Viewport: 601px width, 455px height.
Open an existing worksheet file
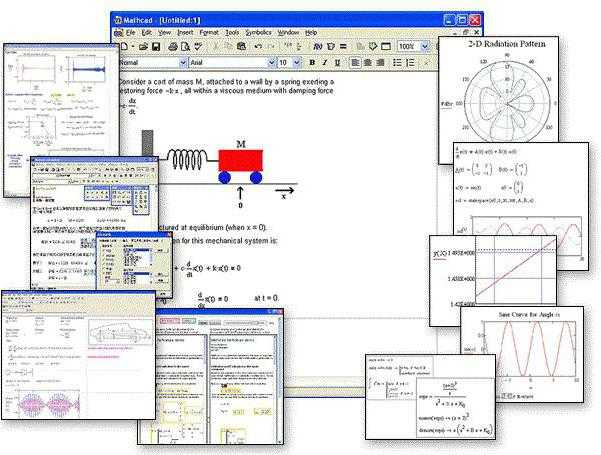tap(143, 46)
